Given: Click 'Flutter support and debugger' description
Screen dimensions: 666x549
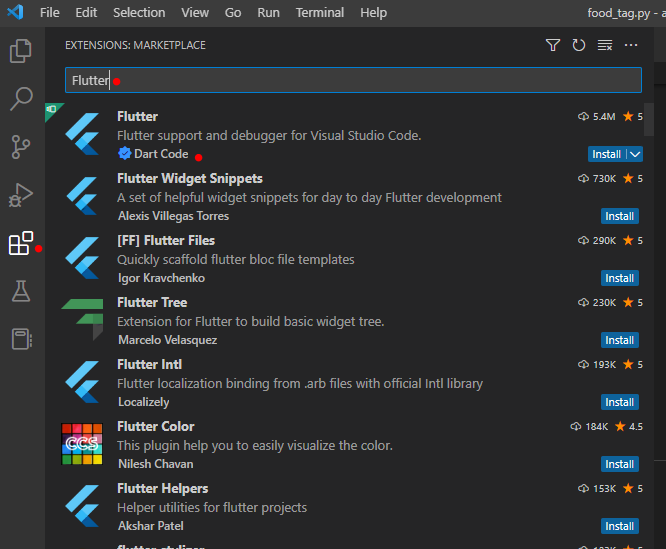Looking at the screenshot, I should click(x=269, y=135).
